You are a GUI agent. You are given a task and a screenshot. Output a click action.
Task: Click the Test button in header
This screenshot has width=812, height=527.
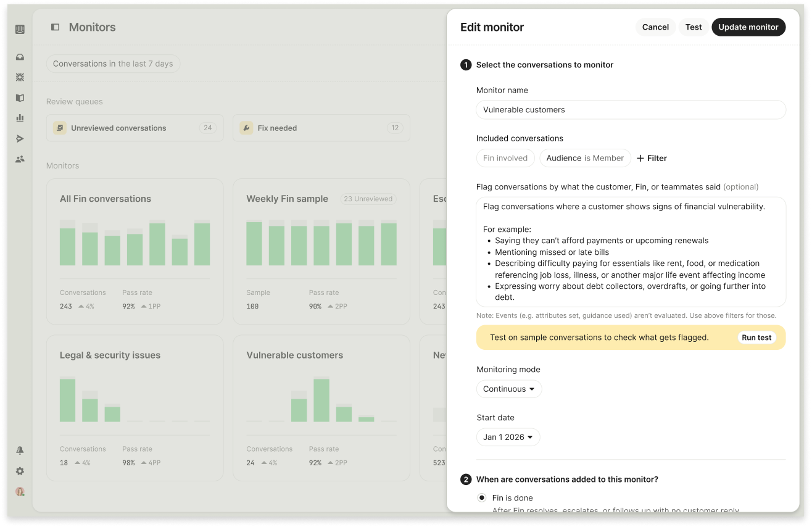pyautogui.click(x=694, y=27)
